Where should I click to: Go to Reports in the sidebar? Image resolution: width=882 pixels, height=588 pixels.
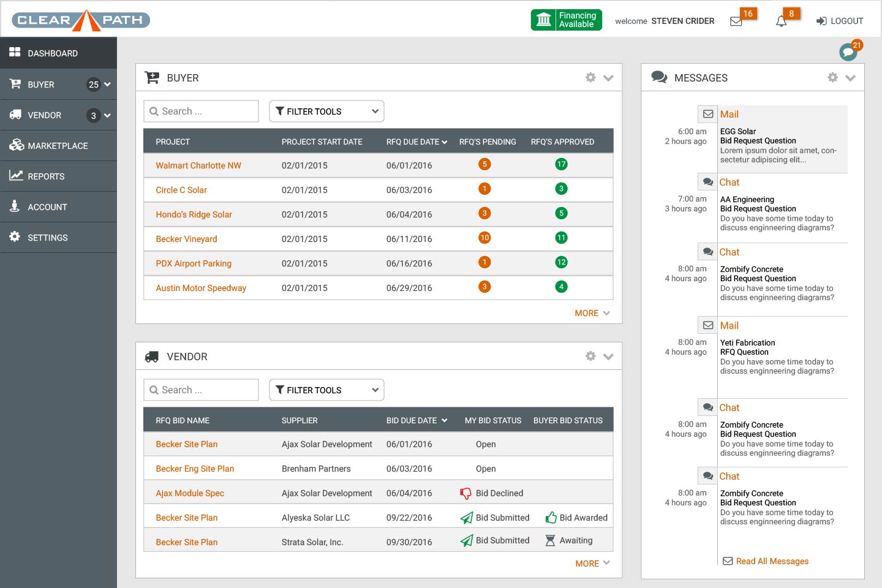tap(46, 176)
